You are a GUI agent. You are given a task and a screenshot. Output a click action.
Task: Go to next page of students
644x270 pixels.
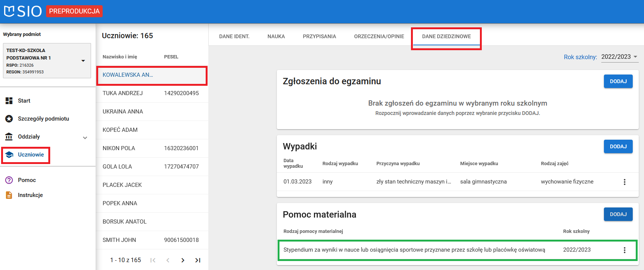point(183,260)
